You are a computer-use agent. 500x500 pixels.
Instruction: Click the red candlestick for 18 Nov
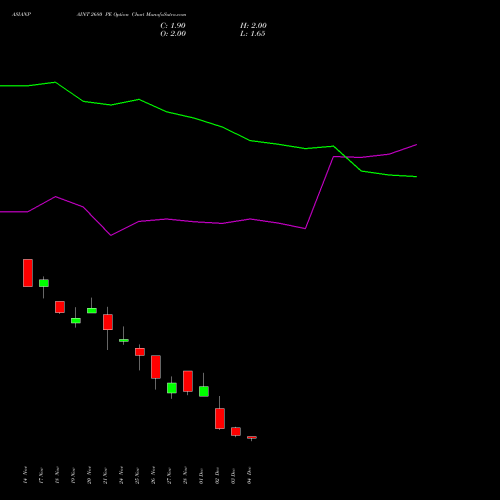pos(60,307)
